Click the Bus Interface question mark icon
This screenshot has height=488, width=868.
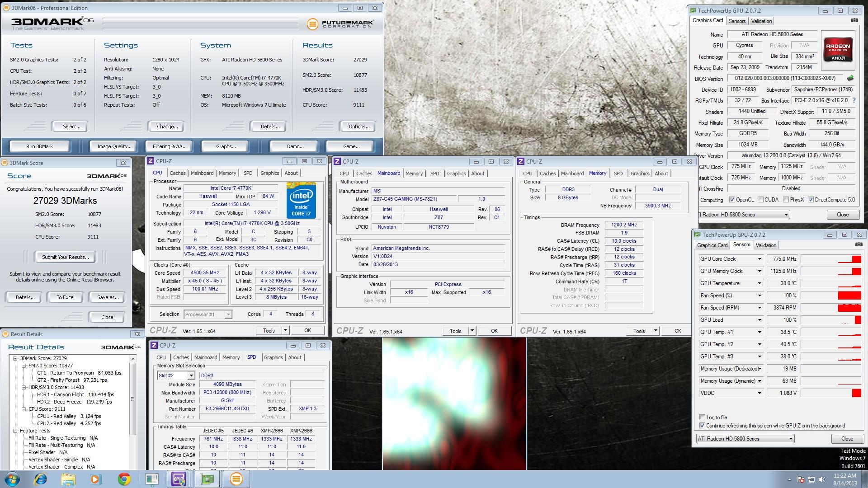point(854,100)
